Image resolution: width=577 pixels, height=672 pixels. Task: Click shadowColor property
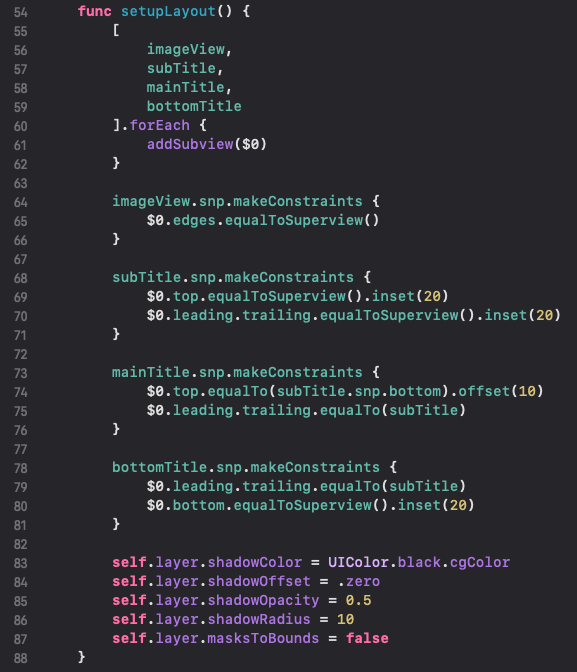click(255, 562)
